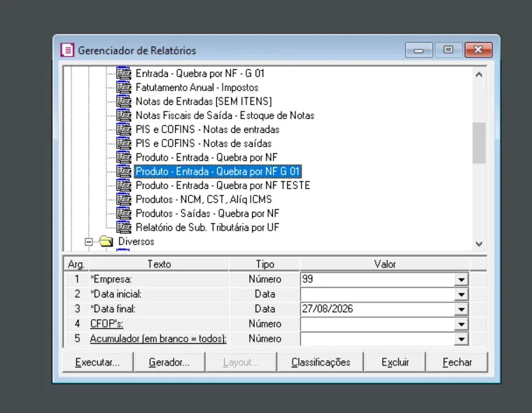The image size is (532, 413).
Task: Select Notas Fiscais de Saída - Estoque de Notas
Action: coord(225,115)
